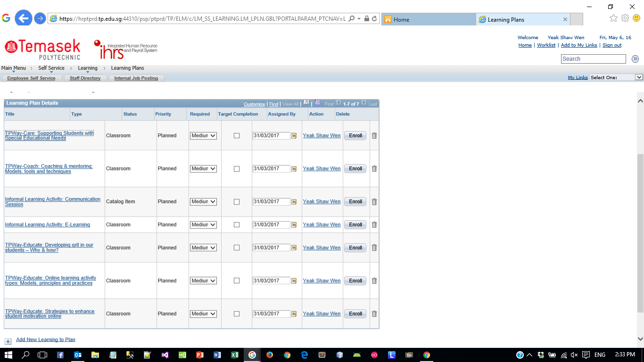Open the browser settings gear
Image resolution: width=644 pixels, height=362 pixels.
click(x=625, y=18)
